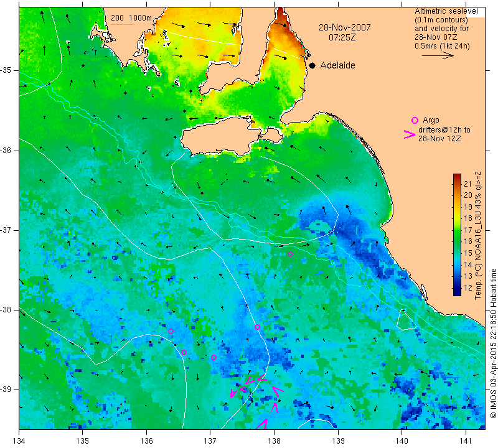The height and width of the screenshot is (448, 498).
Task: Click the IMOS copyright timestamp text
Action: [x=493, y=343]
